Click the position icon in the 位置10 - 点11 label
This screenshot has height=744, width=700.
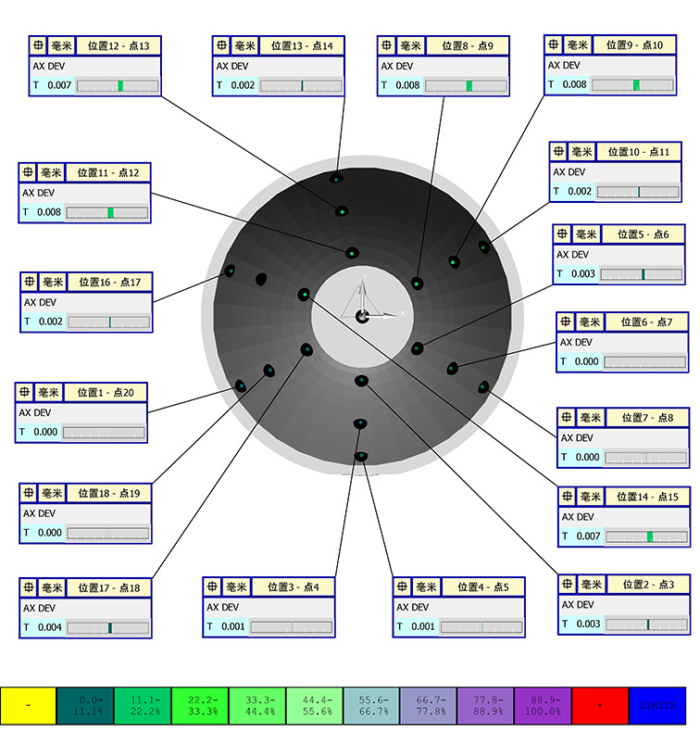pos(558,151)
